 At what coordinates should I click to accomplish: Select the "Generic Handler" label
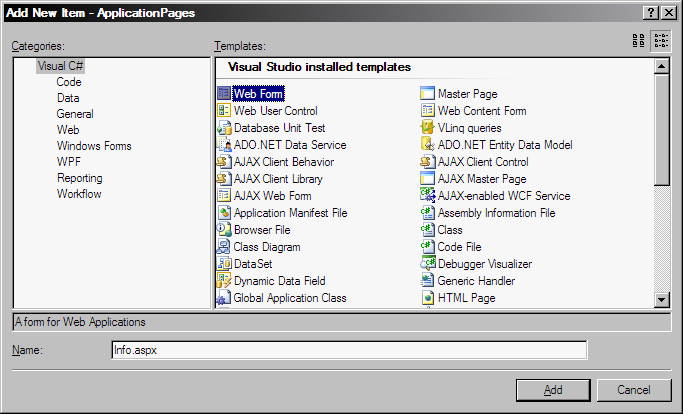(476, 281)
